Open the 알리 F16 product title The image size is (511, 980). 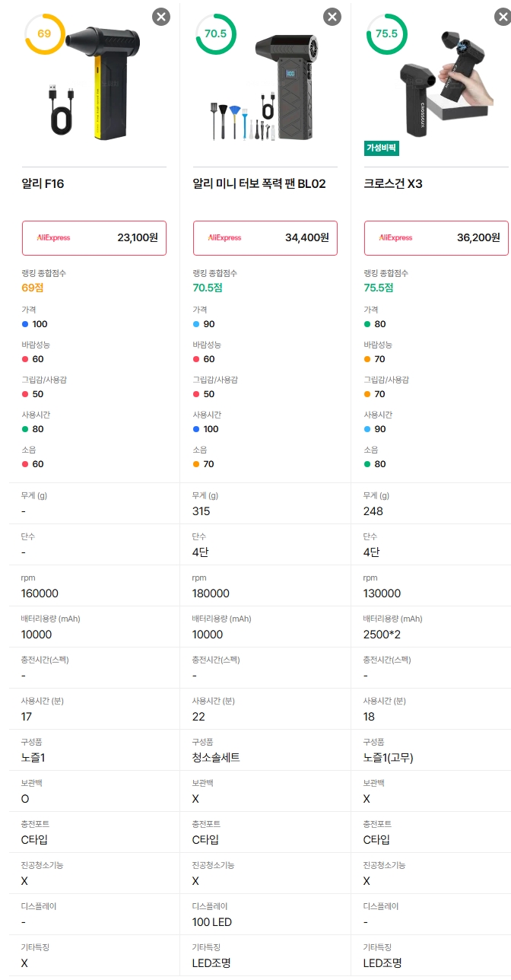click(x=43, y=184)
